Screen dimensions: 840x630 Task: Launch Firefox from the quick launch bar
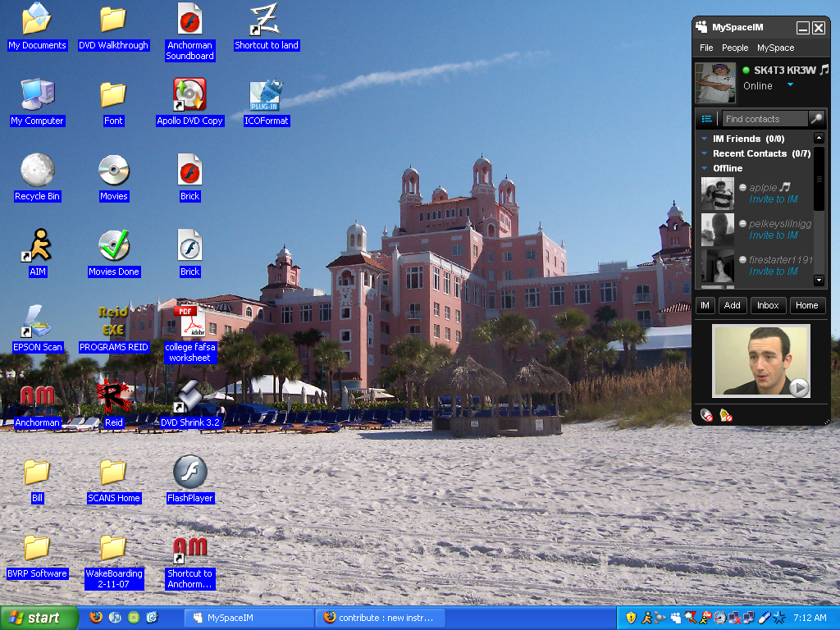point(94,618)
